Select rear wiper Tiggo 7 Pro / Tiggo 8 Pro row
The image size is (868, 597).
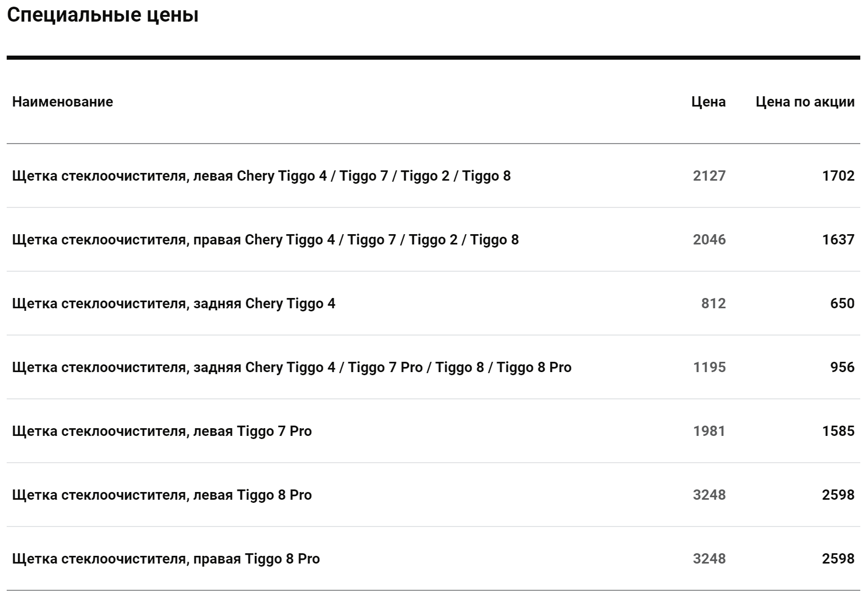pyautogui.click(x=433, y=367)
